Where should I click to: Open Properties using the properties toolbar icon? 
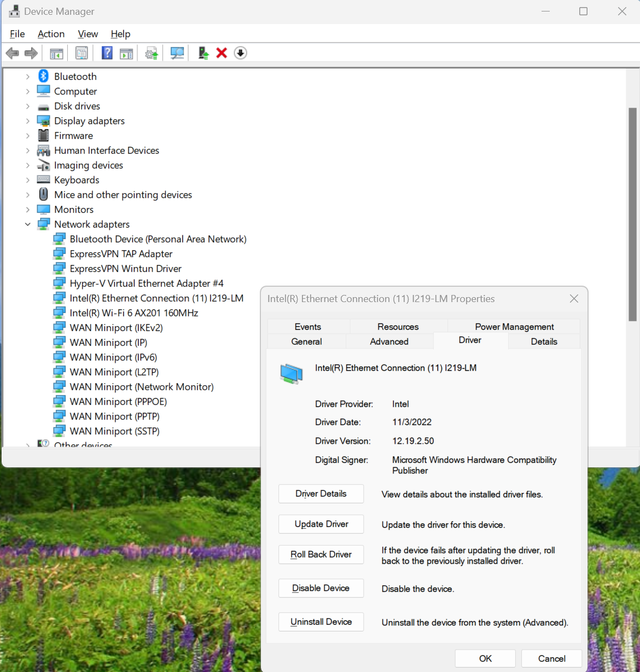(x=82, y=53)
